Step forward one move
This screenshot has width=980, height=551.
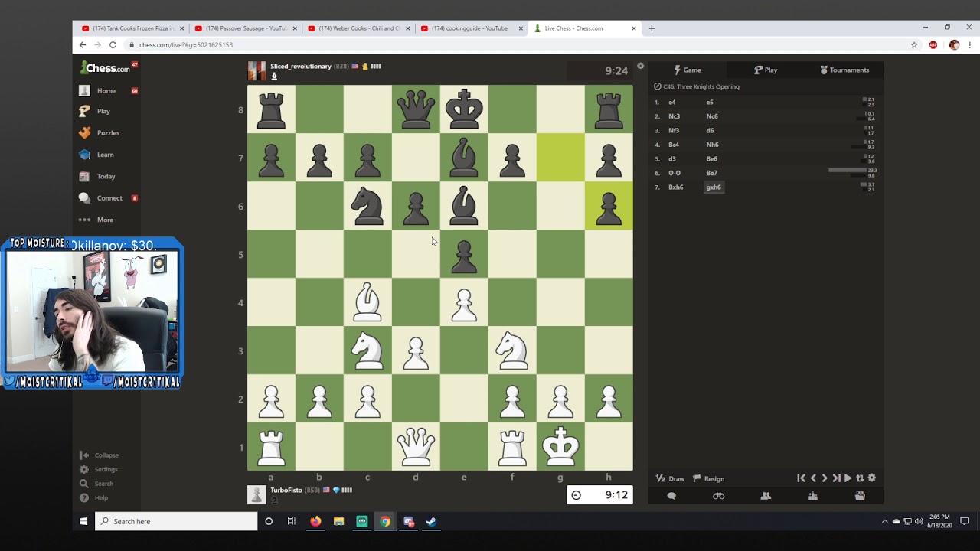[825, 478]
